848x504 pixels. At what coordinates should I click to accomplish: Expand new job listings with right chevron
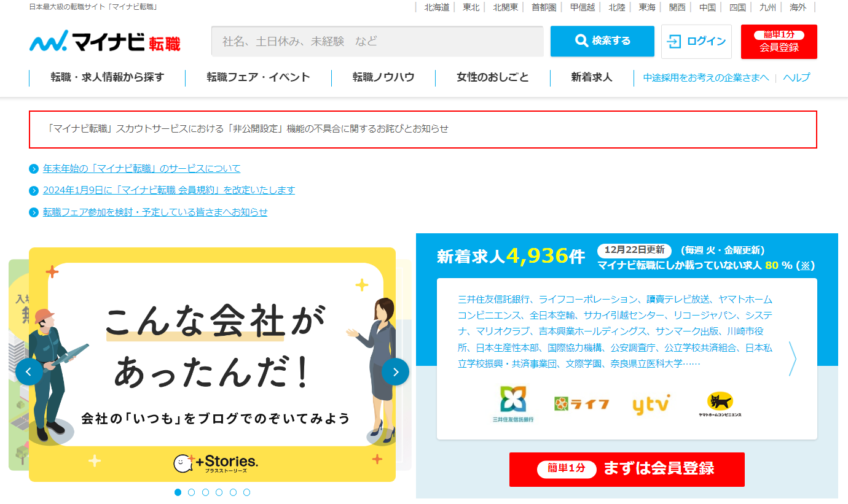[793, 359]
